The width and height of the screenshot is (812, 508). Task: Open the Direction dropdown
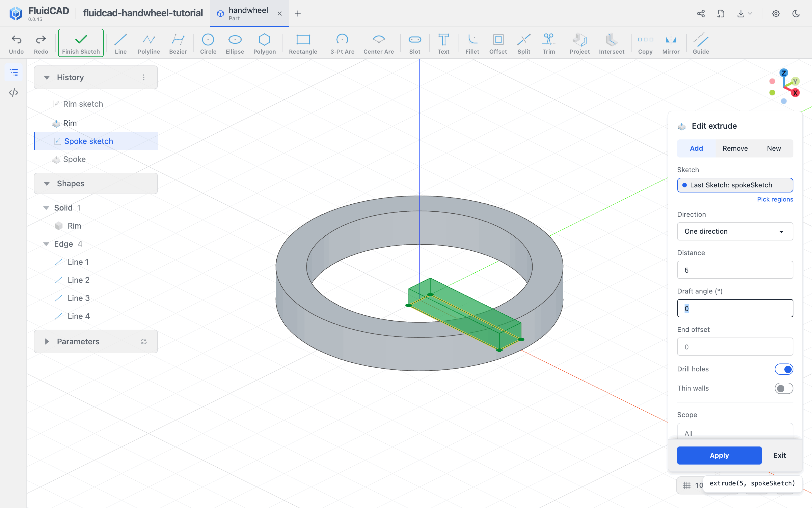[735, 231]
